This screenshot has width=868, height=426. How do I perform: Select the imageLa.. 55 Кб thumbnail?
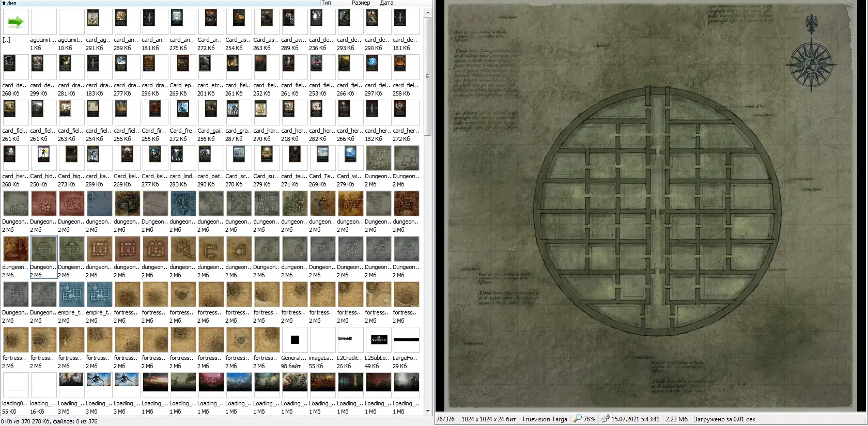[x=323, y=340]
